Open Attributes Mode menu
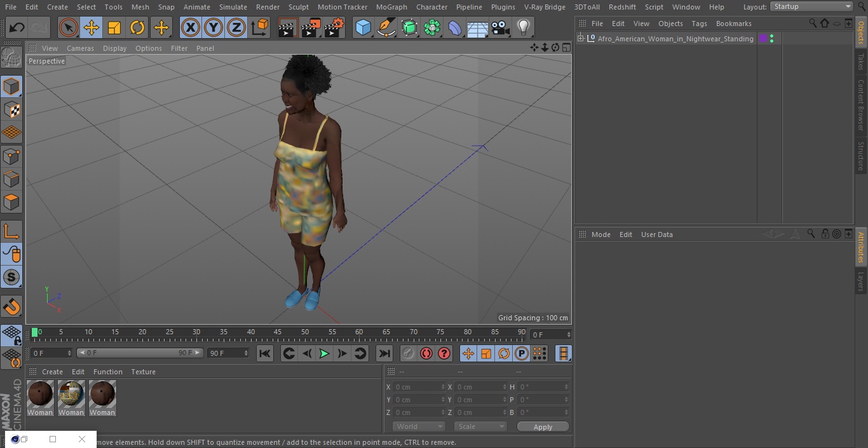The image size is (868, 448). pos(600,234)
